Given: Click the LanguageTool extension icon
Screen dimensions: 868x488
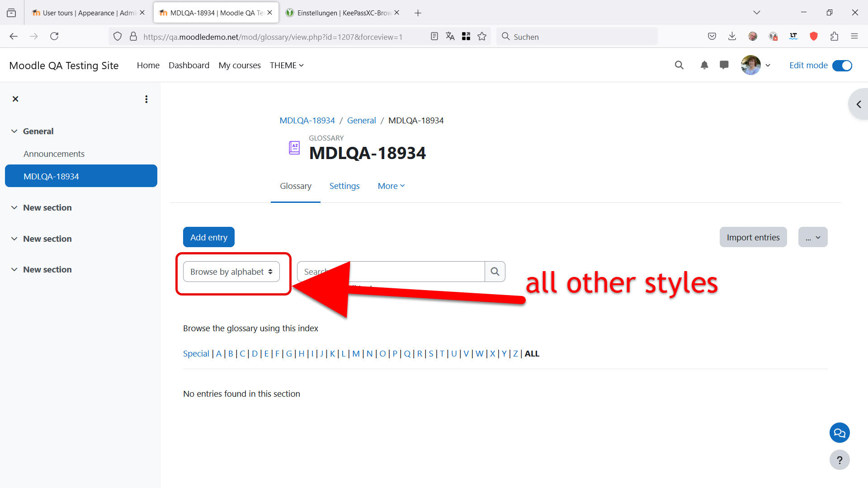Looking at the screenshot, I should click(x=793, y=37).
